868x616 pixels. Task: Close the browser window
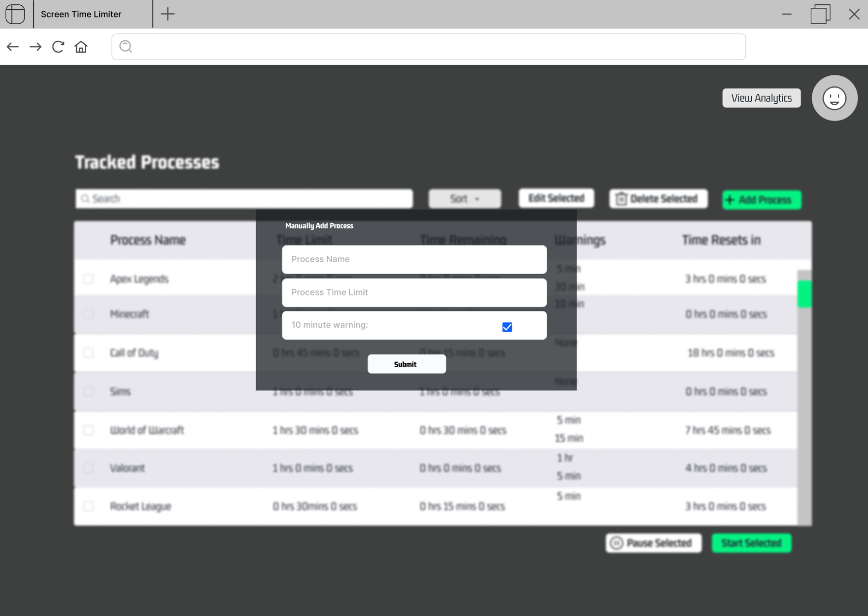tap(854, 14)
